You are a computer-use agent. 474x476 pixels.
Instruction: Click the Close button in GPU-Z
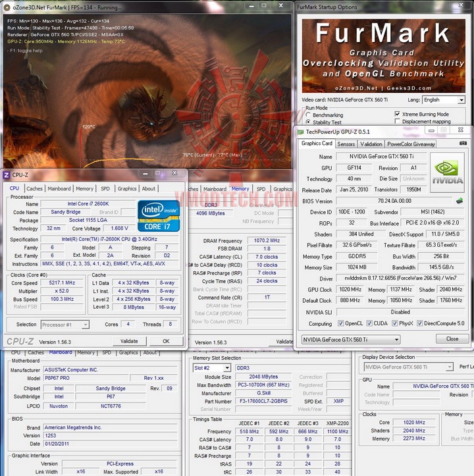coord(452,339)
